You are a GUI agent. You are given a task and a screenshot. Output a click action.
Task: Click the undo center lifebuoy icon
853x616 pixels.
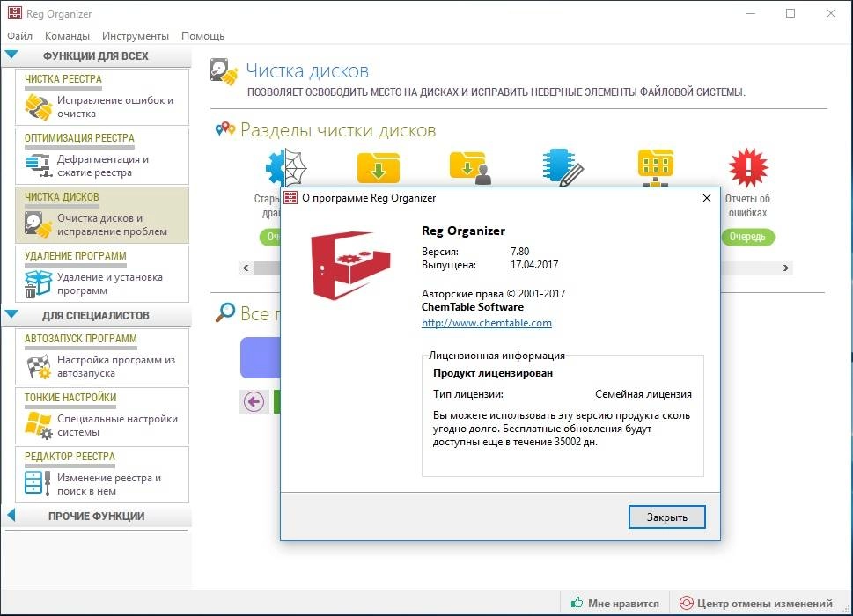point(687,603)
